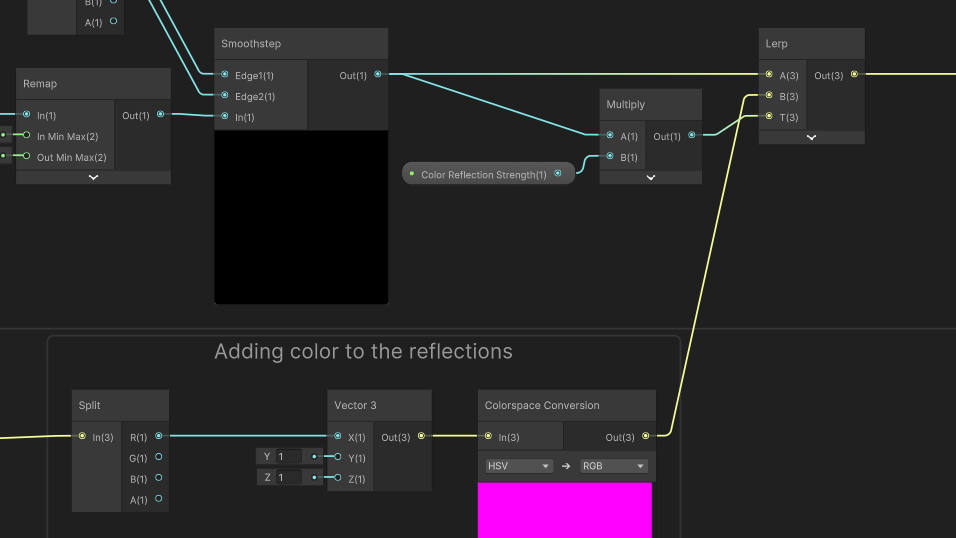Click the Vector 3 Y(1) input port
The height and width of the screenshot is (538, 956).
tap(338, 457)
